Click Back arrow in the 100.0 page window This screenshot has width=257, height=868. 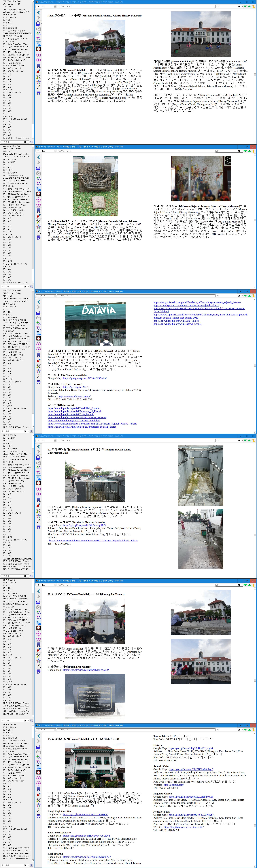tap(38, 12)
